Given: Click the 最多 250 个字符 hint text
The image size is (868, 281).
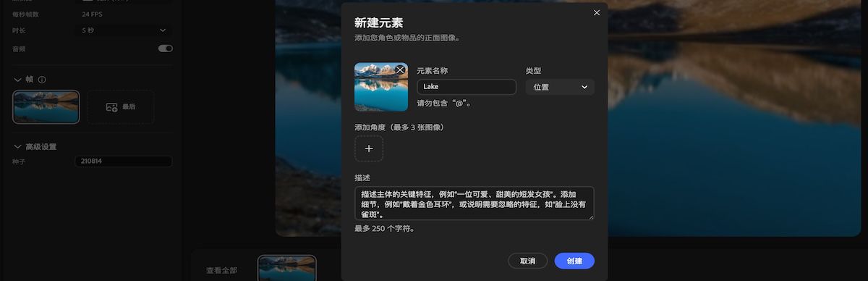Looking at the screenshot, I should click(384, 228).
